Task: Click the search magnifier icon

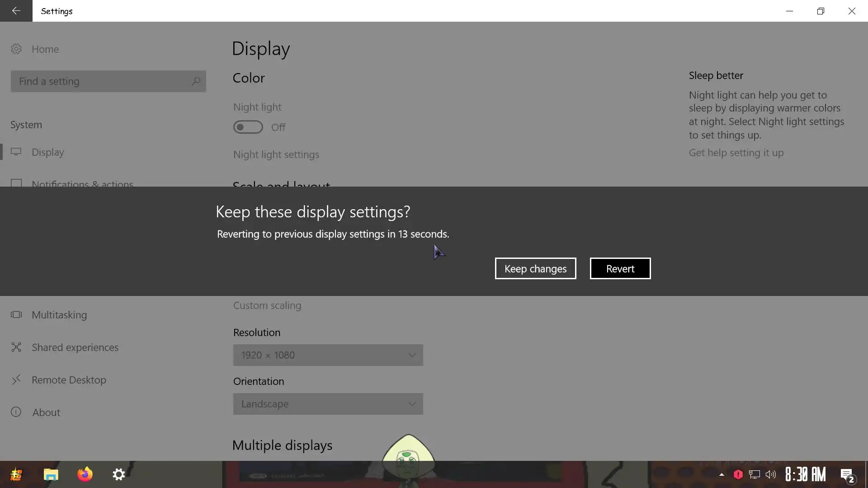Action: pos(196,81)
